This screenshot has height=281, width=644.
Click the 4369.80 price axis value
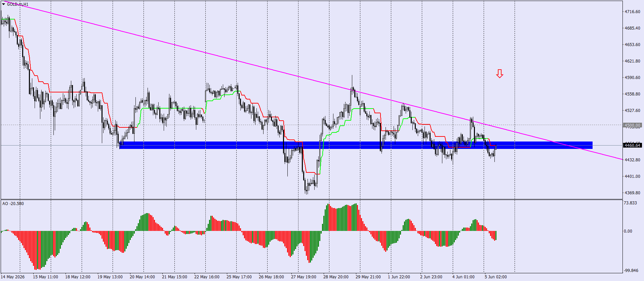632,193
